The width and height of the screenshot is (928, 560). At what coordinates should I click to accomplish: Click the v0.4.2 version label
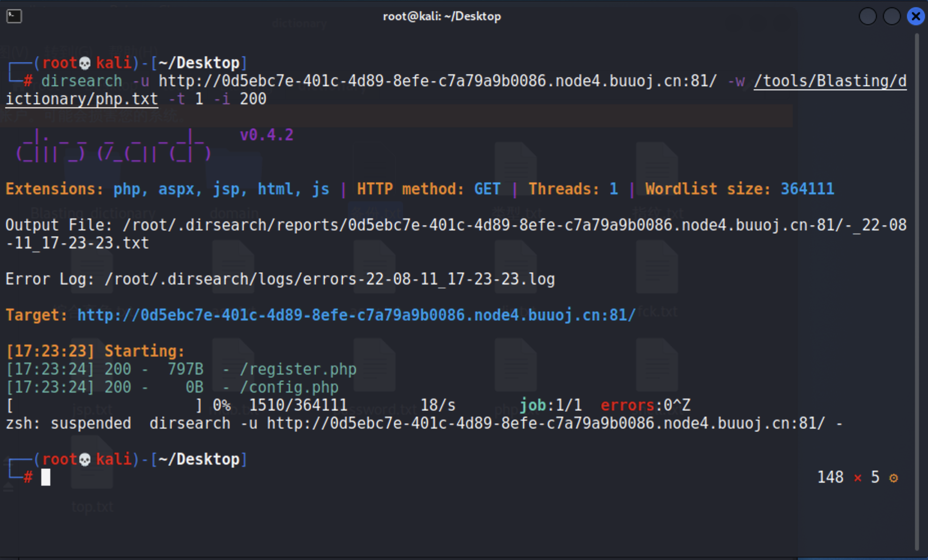(266, 135)
